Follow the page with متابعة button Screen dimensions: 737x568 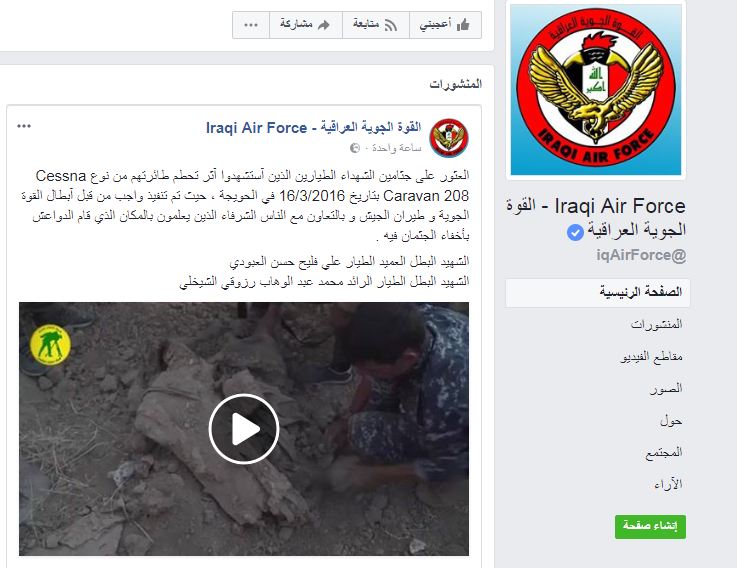point(376,25)
